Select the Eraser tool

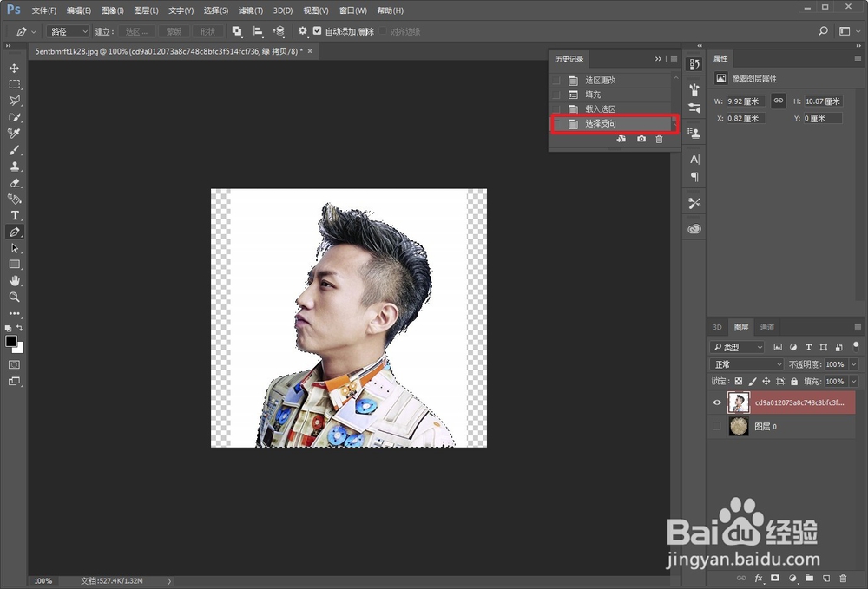coord(15,182)
